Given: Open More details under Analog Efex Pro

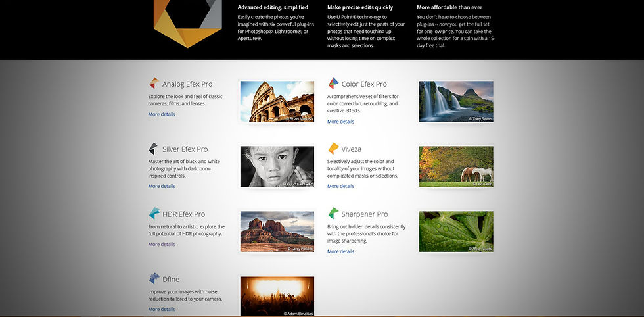Looking at the screenshot, I should coord(162,114).
